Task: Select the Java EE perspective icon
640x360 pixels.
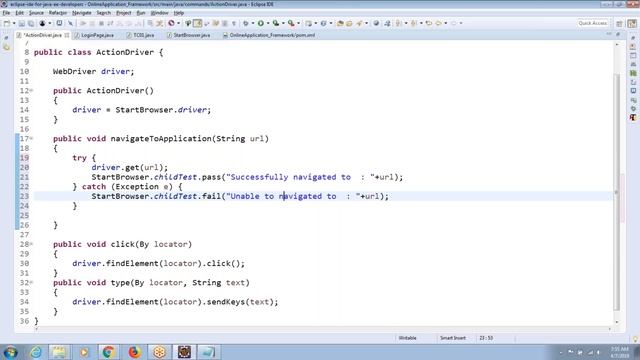Action: pos(632,24)
